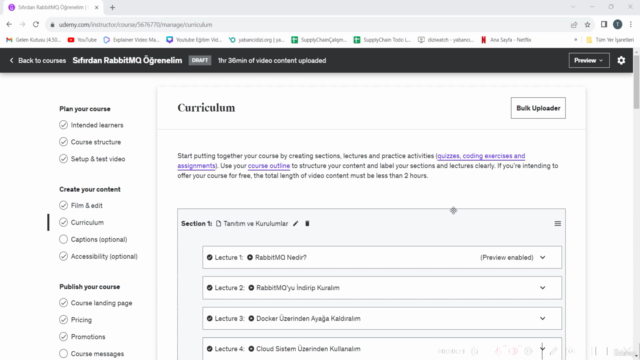
Task: Click the Film & edit check circle
Action: [x=63, y=205]
